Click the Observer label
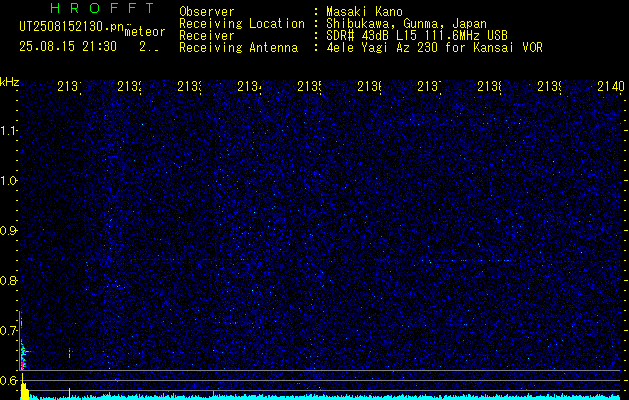 tap(207, 11)
